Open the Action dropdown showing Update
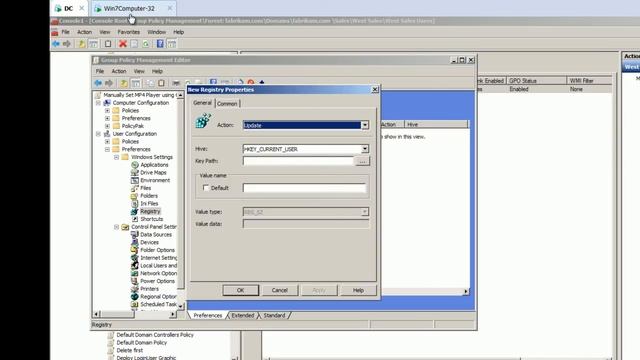Image resolution: width=640 pixels, height=360 pixels. (365, 125)
